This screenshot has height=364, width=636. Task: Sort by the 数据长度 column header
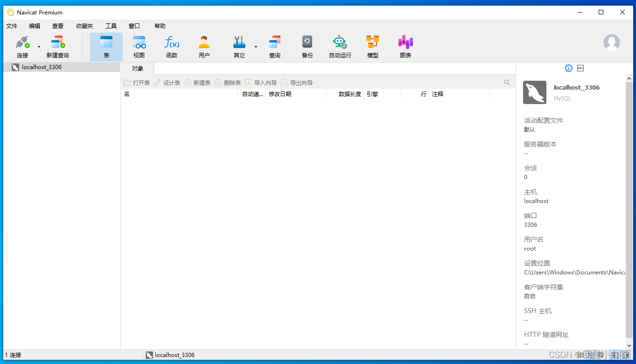[345, 94]
